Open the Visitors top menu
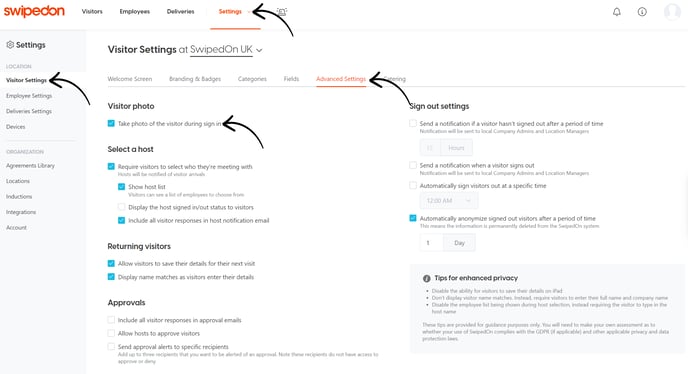688x374 pixels. point(92,11)
